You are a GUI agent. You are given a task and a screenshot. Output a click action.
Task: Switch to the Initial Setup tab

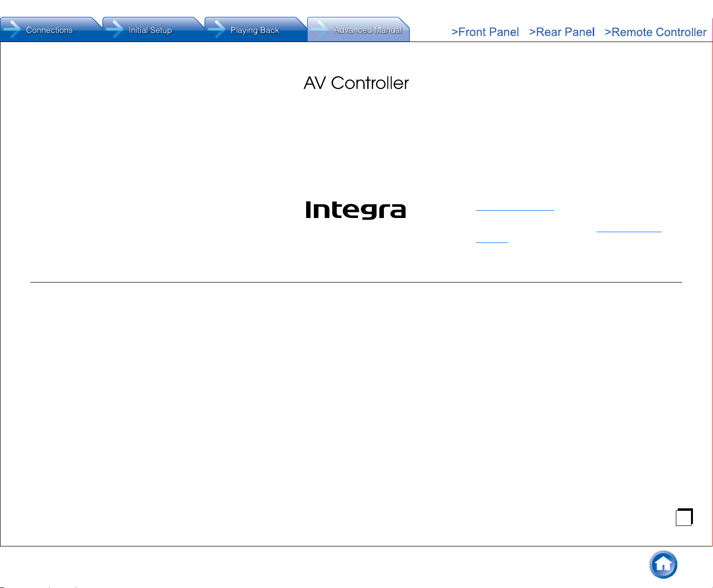click(153, 30)
